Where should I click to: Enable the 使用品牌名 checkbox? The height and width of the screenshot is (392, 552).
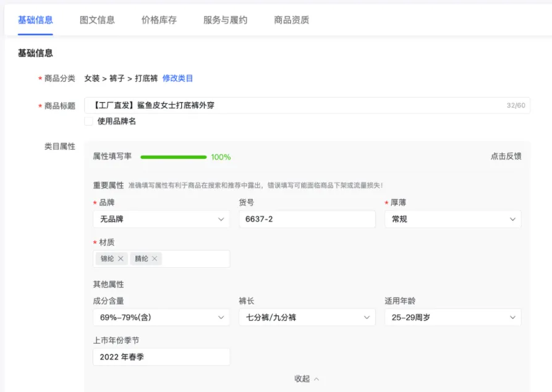pos(88,121)
